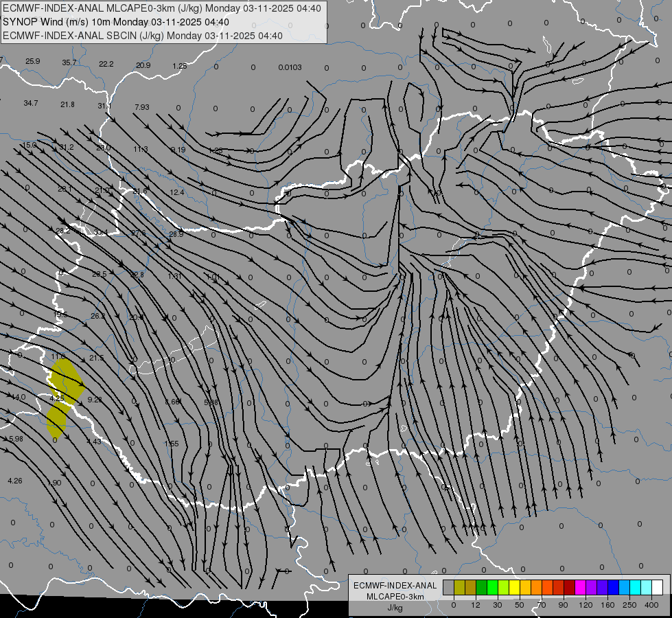Select the first olive-yellow legend swatch
The image size is (672, 618).
[x=459, y=587]
